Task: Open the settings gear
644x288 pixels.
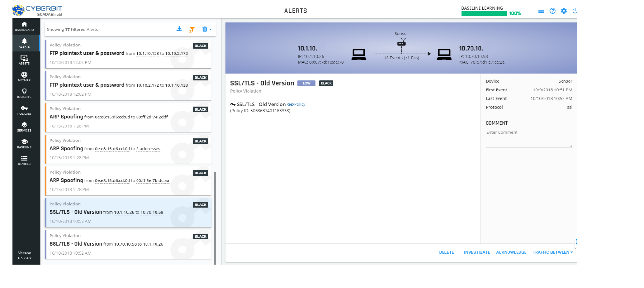Action: pos(564,11)
